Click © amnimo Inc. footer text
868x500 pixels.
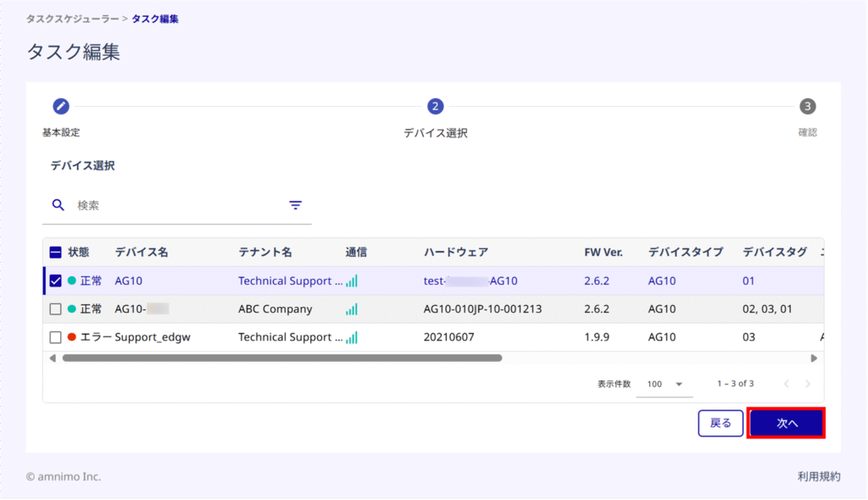pos(64,476)
